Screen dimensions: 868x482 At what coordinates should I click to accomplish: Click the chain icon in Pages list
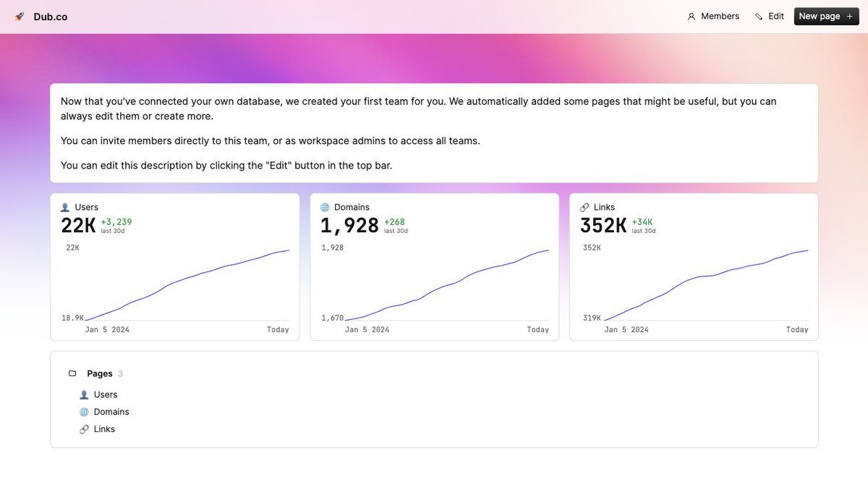pyautogui.click(x=84, y=429)
